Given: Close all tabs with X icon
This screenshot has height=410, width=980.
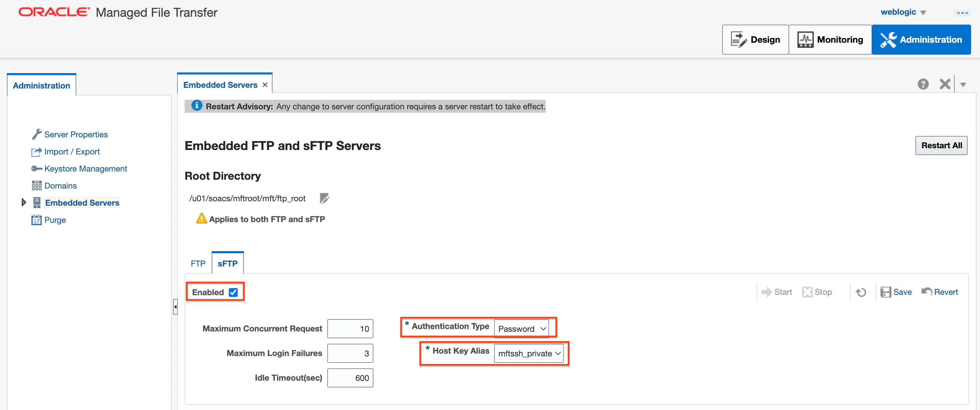Looking at the screenshot, I should [x=945, y=84].
